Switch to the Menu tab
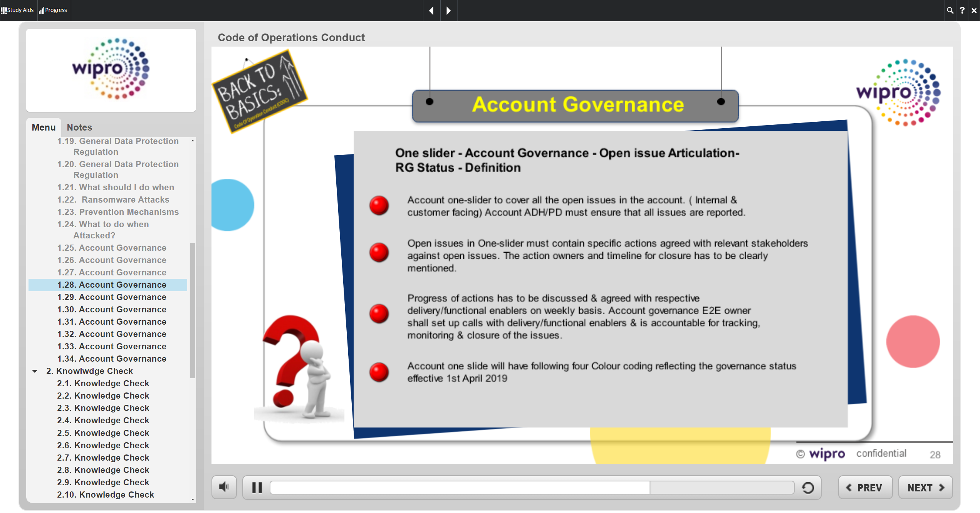The height and width of the screenshot is (513, 980). pyautogui.click(x=44, y=127)
